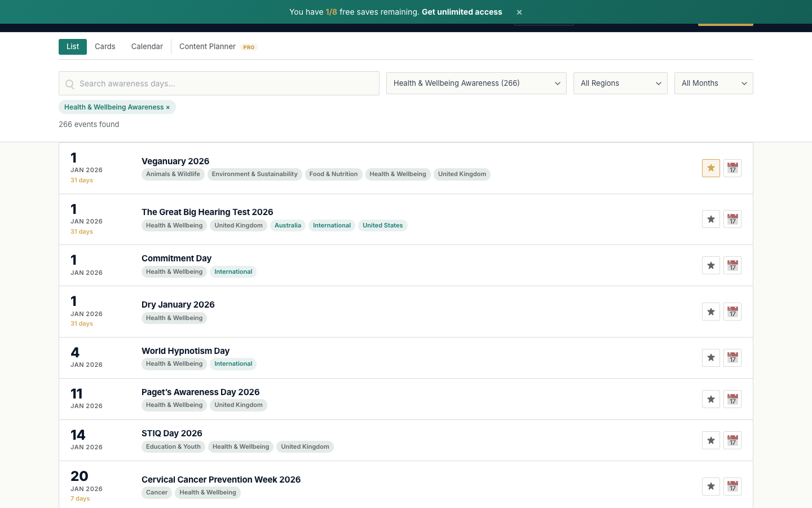Add Veganuary 2026 to your calendar
The image size is (812, 508).
pyautogui.click(x=732, y=168)
